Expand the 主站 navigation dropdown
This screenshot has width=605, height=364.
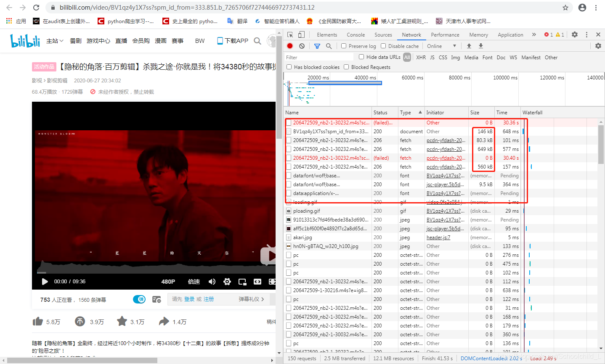(x=55, y=41)
